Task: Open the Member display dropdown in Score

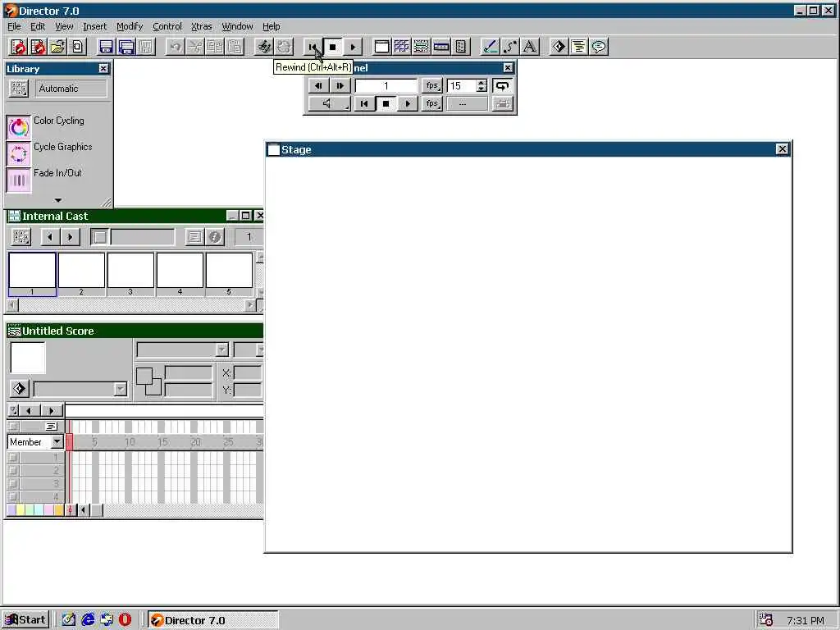Action: point(36,442)
